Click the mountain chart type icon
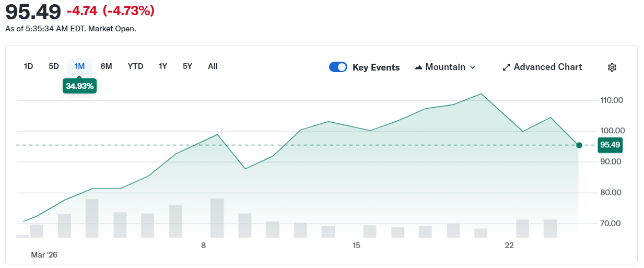 pos(418,67)
